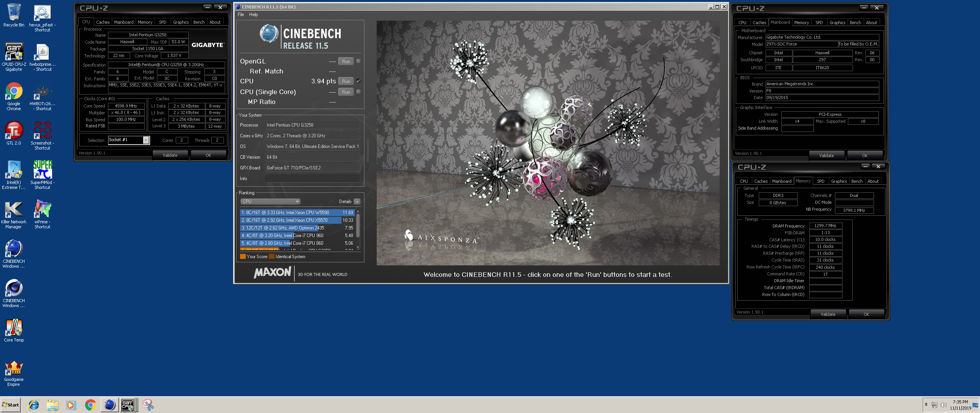Image resolution: width=980 pixels, height=413 pixels.
Task: Open About tab in Memory CPU-Z window
Action: coord(873,181)
